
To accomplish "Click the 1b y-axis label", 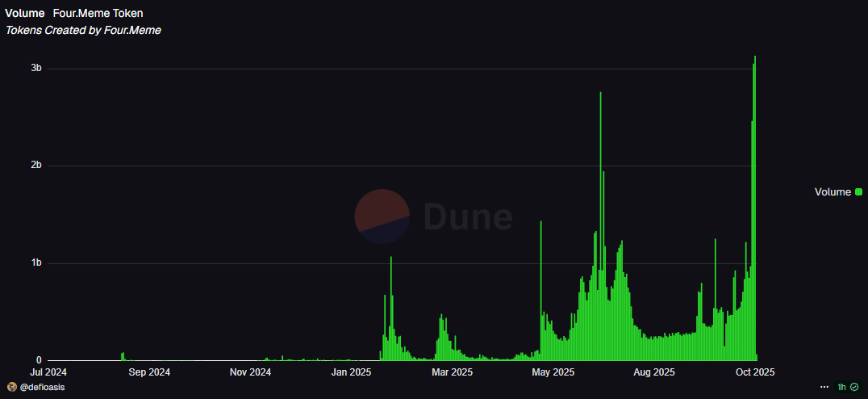I will [36, 263].
